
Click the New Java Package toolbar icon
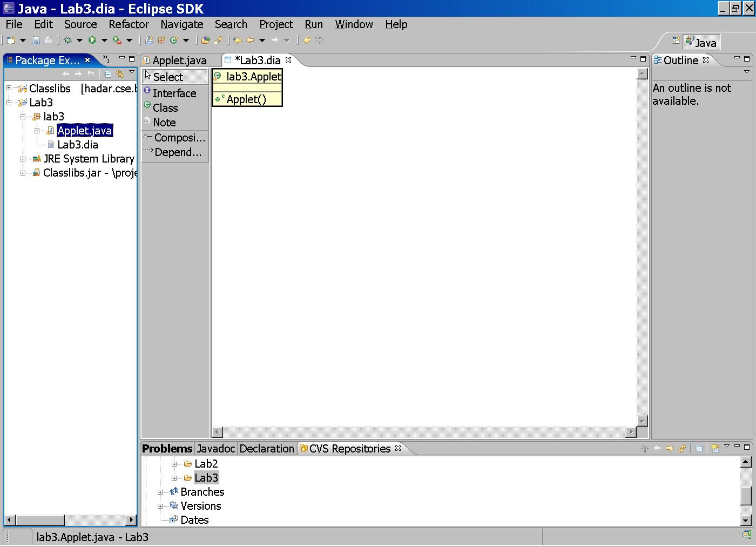(161, 40)
